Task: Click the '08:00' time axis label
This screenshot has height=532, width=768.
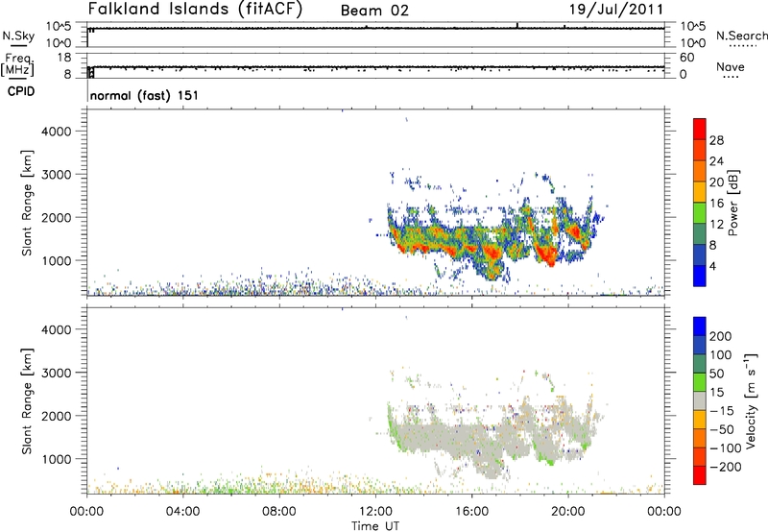Action: (279, 512)
